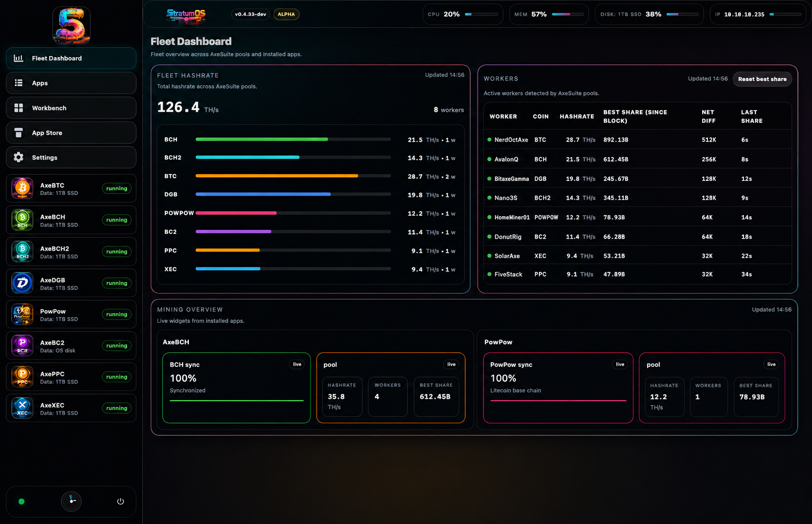Open the AxeDGB app icon
The height and width of the screenshot is (524, 812).
[x=22, y=283]
